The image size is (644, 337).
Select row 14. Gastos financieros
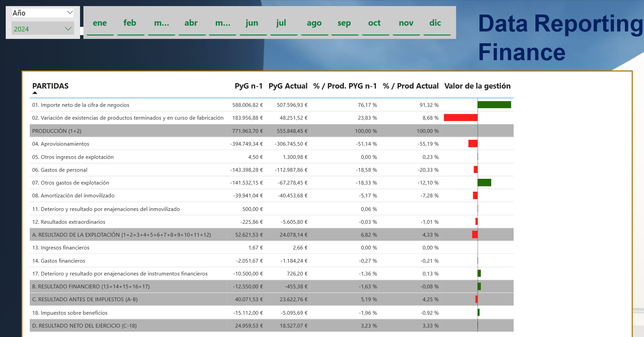click(x=272, y=261)
